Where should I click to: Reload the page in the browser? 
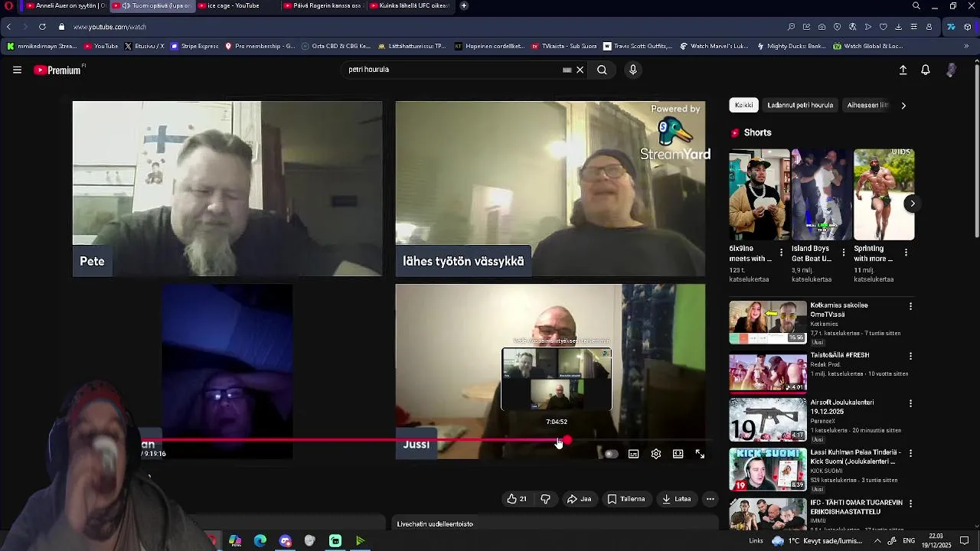coord(42,27)
